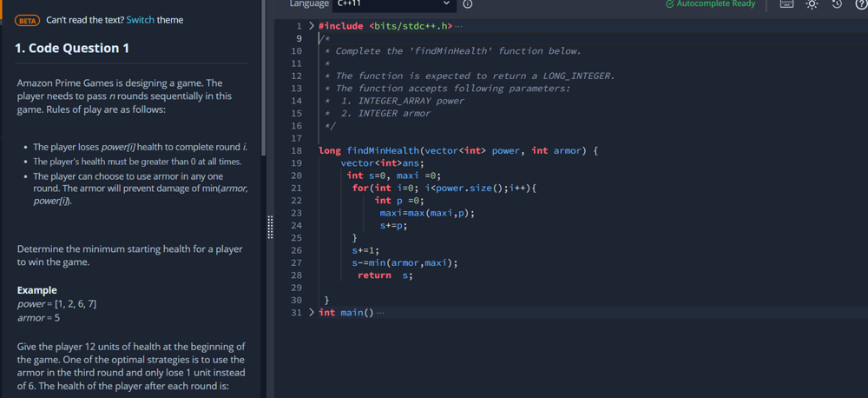Viewport: 868px width, 398px height.
Task: Open code history clock icon
Action: 837,3
